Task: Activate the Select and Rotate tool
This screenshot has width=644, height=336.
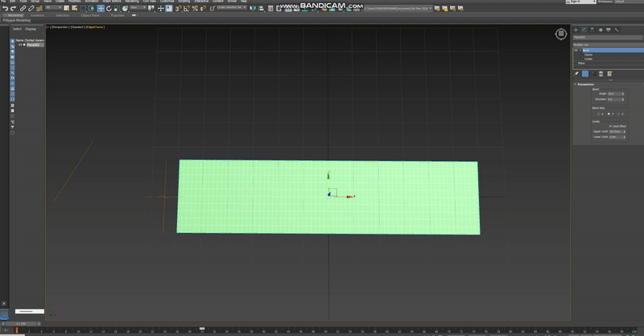Action: [109, 8]
